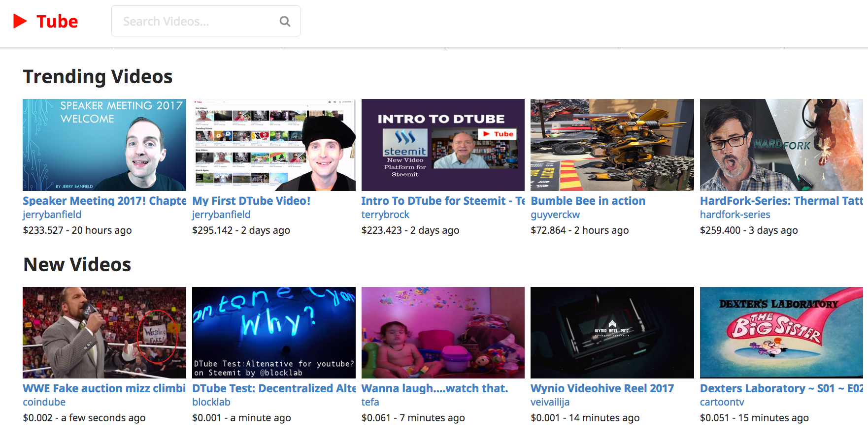Click the New Videos heading
The image size is (868, 440).
tap(77, 265)
